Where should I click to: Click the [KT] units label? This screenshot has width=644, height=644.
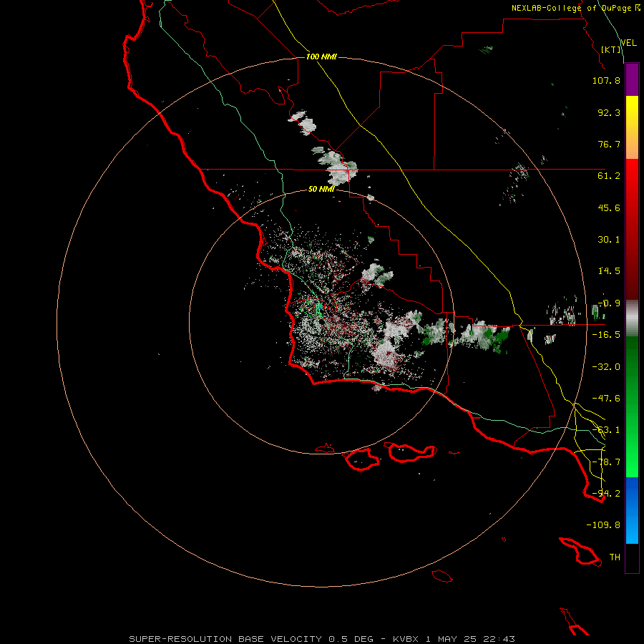pyautogui.click(x=611, y=49)
